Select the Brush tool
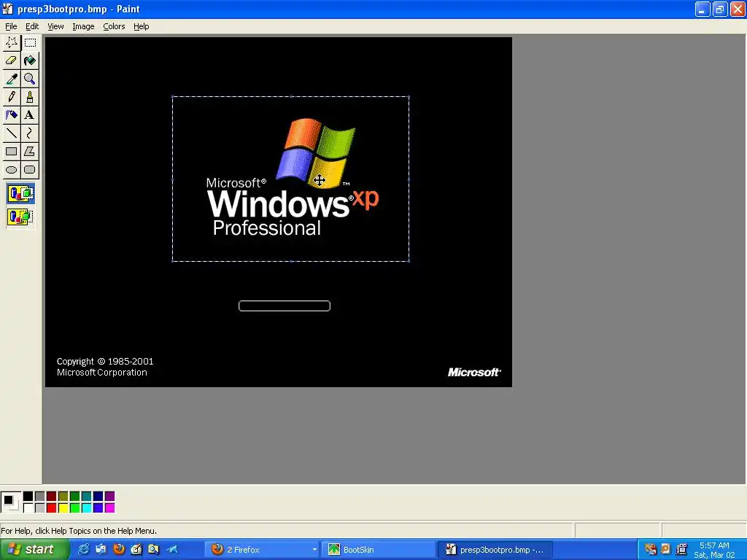This screenshot has width=747, height=560. pos(29,97)
